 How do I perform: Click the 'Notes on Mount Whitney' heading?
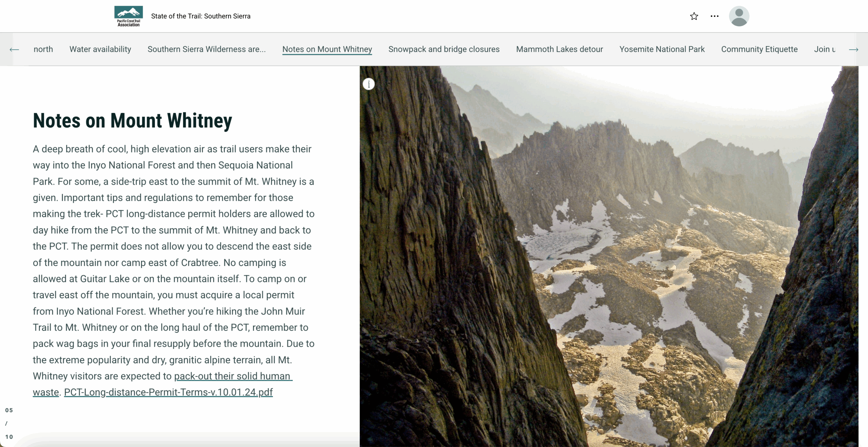pyautogui.click(x=132, y=120)
